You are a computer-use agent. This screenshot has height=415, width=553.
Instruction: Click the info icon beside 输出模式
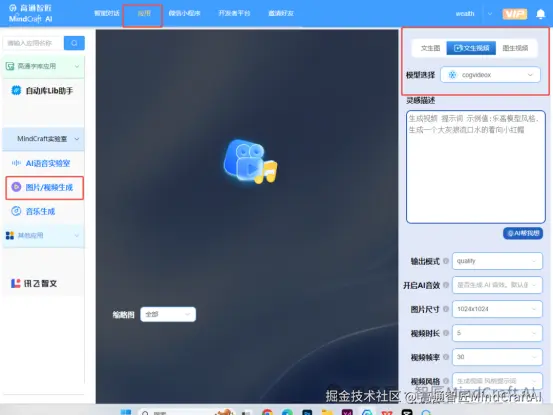coord(446,261)
